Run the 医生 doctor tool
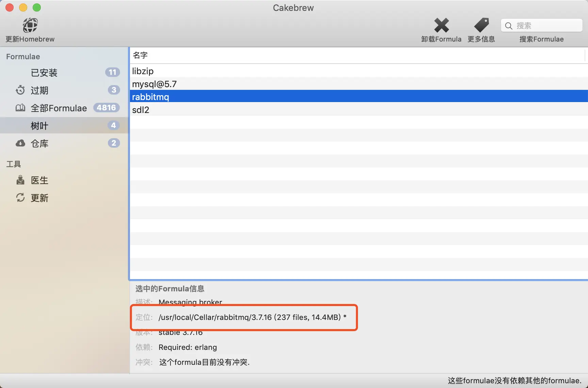 coord(64,180)
